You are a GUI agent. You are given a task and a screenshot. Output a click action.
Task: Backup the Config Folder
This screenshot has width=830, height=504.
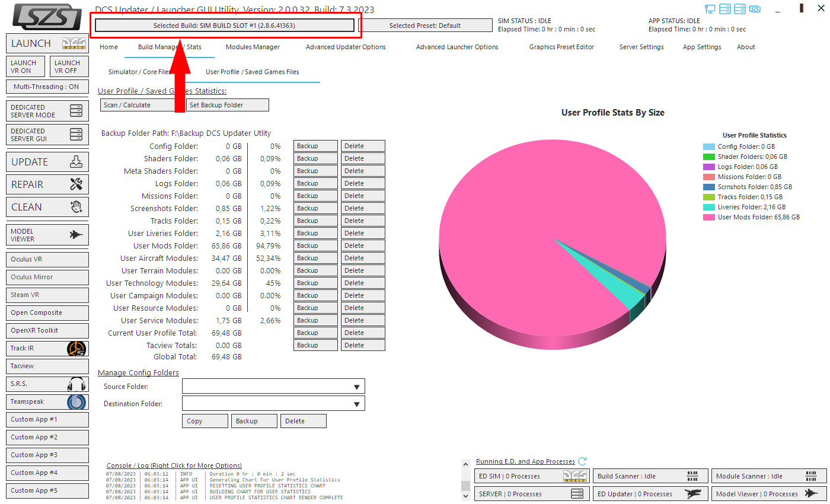tap(315, 146)
